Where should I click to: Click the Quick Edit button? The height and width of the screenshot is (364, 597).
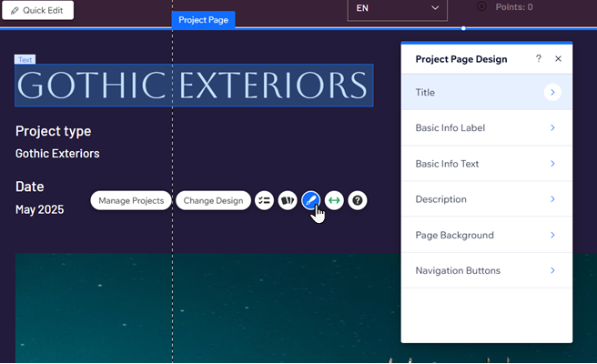(x=37, y=10)
